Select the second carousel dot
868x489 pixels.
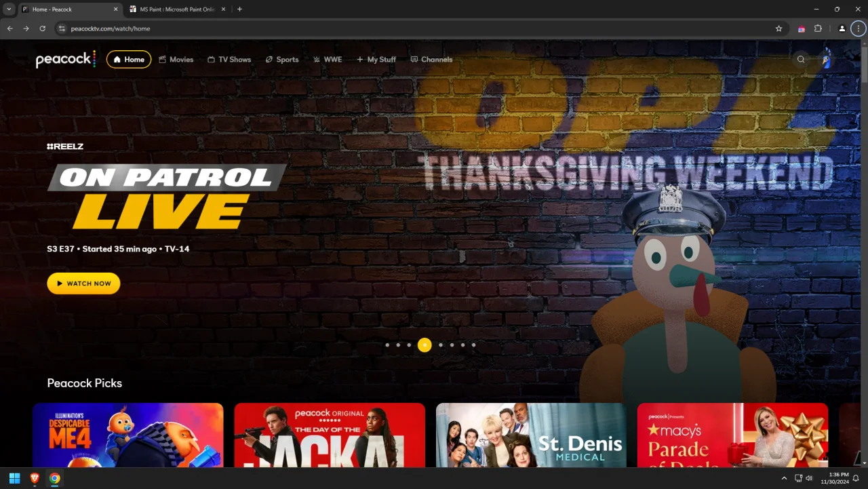tap(398, 345)
